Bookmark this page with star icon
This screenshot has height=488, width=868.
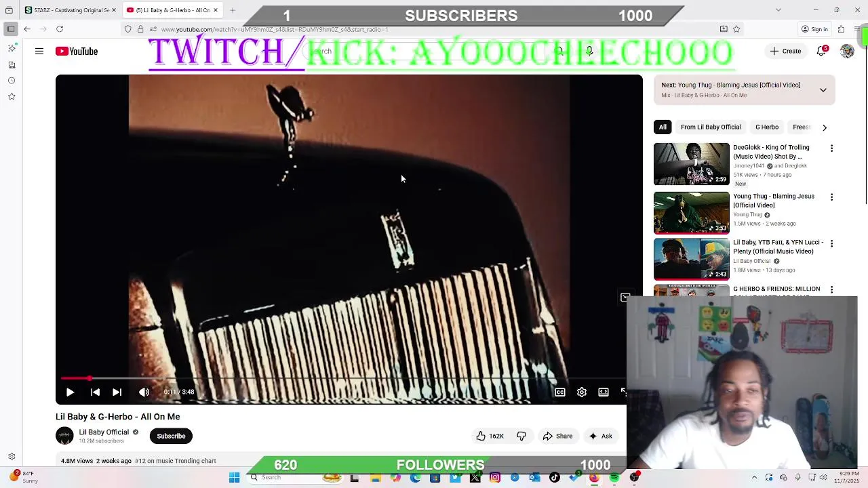tap(736, 29)
